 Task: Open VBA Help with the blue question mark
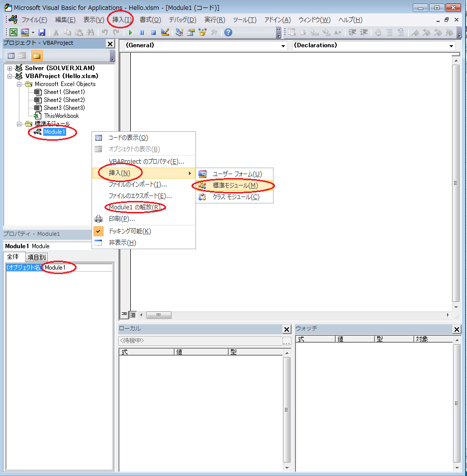(x=228, y=32)
